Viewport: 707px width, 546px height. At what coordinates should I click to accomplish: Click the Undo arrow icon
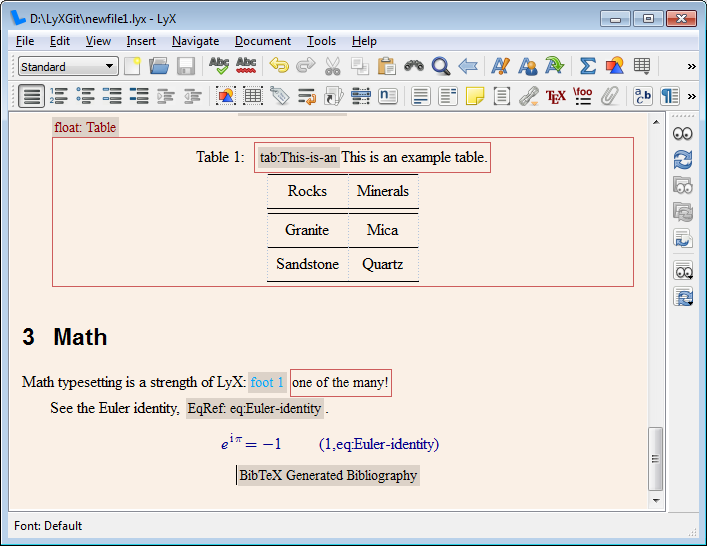(x=279, y=66)
